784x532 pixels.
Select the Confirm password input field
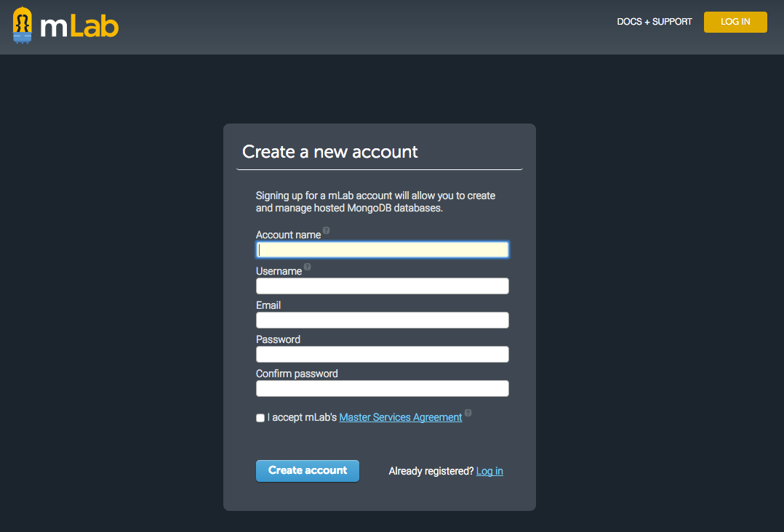(x=383, y=388)
